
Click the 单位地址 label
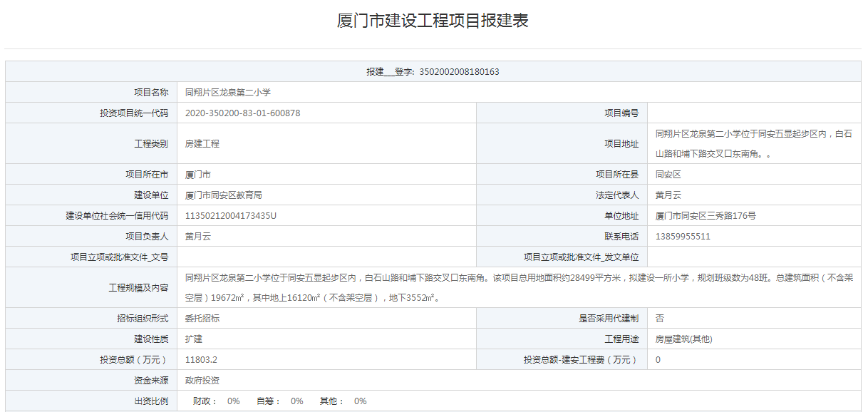(x=621, y=216)
